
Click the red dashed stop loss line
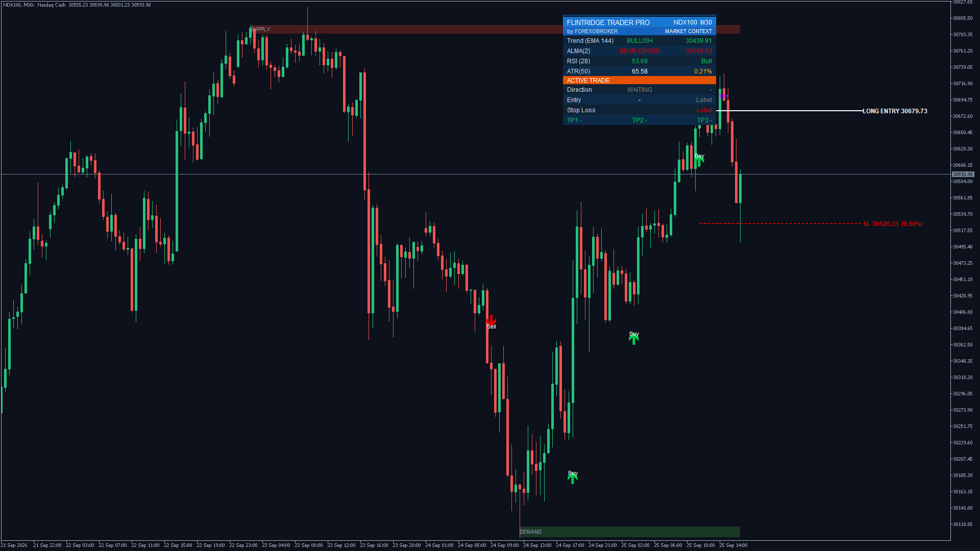(x=780, y=223)
